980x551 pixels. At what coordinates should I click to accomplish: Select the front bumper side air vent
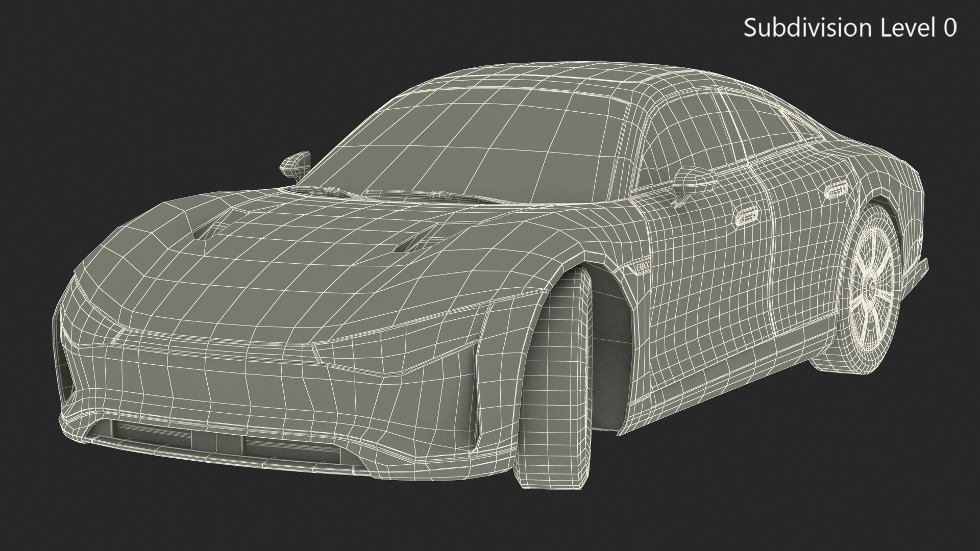[x=475, y=388]
